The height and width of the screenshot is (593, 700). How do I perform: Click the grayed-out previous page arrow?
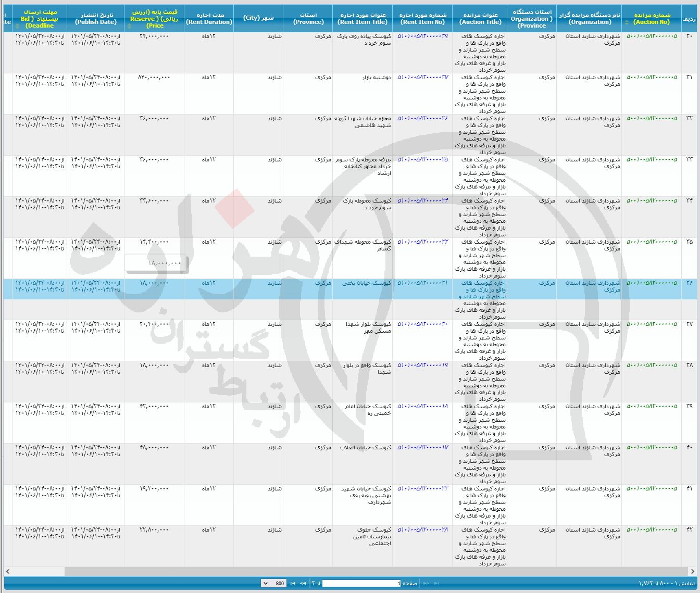coord(426,584)
